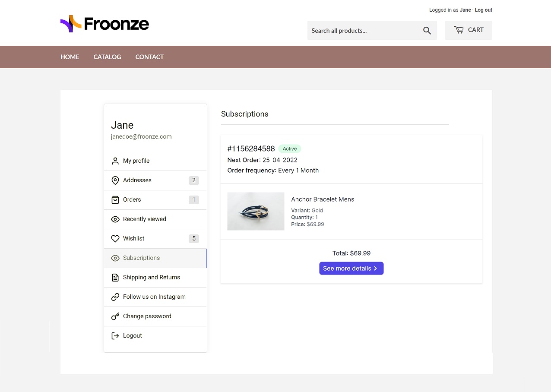
Task: Click the Jane name heading in sidebar
Action: pyautogui.click(x=122, y=125)
